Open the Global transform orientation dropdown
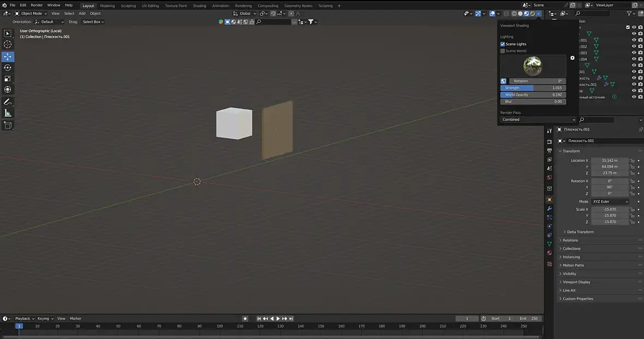This screenshot has width=644, height=339. coord(245,14)
